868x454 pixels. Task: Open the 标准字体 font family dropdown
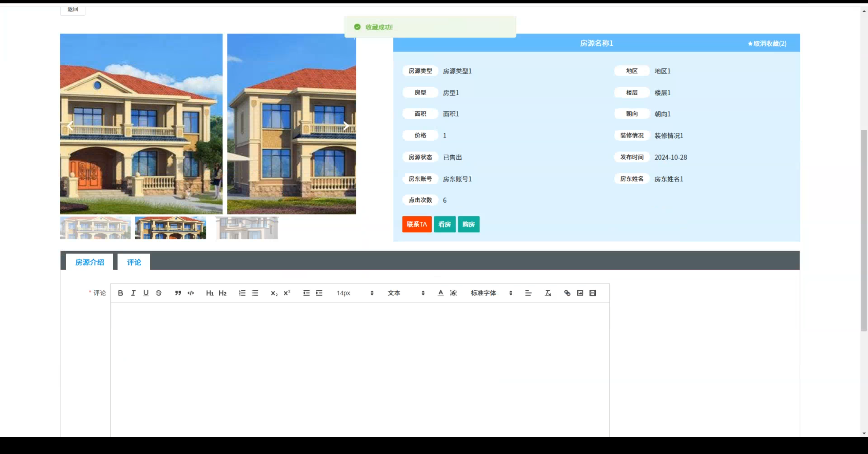491,293
